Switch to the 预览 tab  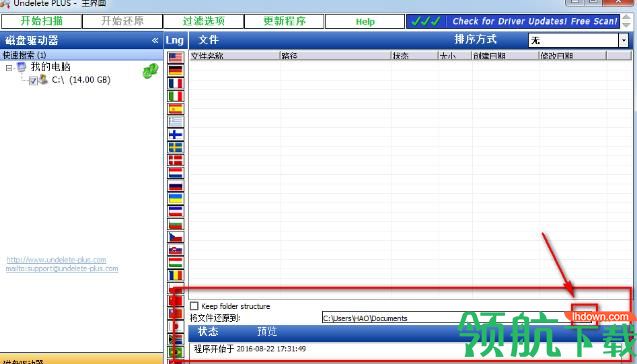pyautogui.click(x=267, y=332)
